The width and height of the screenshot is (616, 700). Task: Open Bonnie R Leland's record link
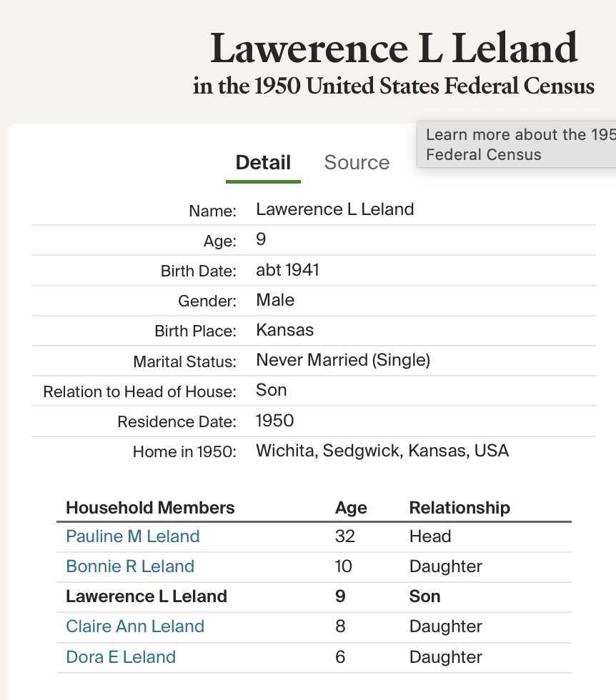(130, 566)
